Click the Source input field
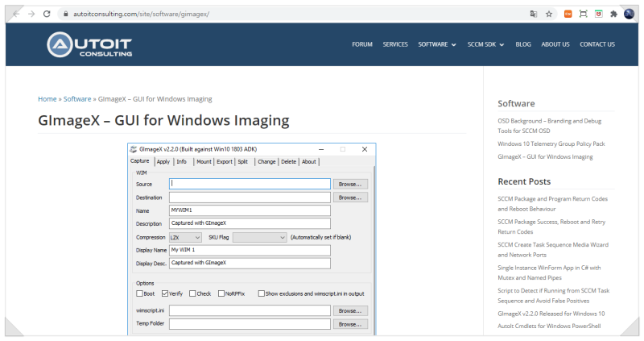 click(250, 184)
